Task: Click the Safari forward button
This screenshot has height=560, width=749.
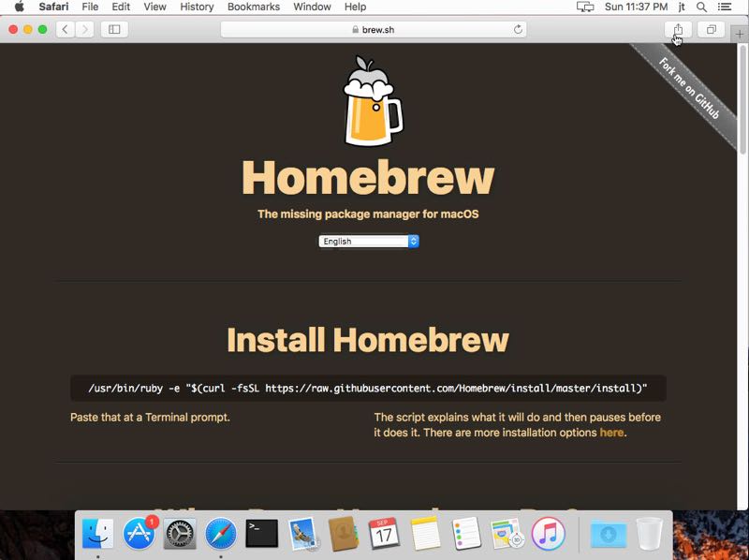Action: [84, 30]
